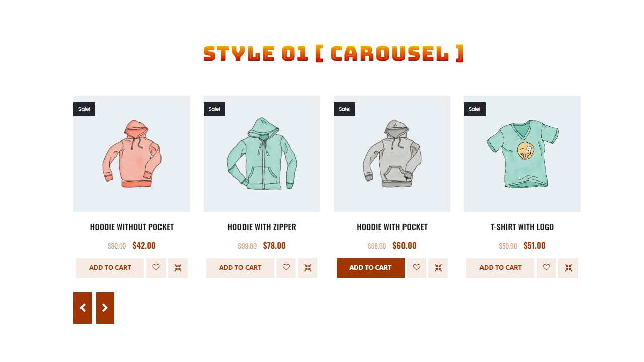The height and width of the screenshot is (362, 644).
Task: Click compare icon for Hoodie Without Pocket
Action: click(178, 268)
